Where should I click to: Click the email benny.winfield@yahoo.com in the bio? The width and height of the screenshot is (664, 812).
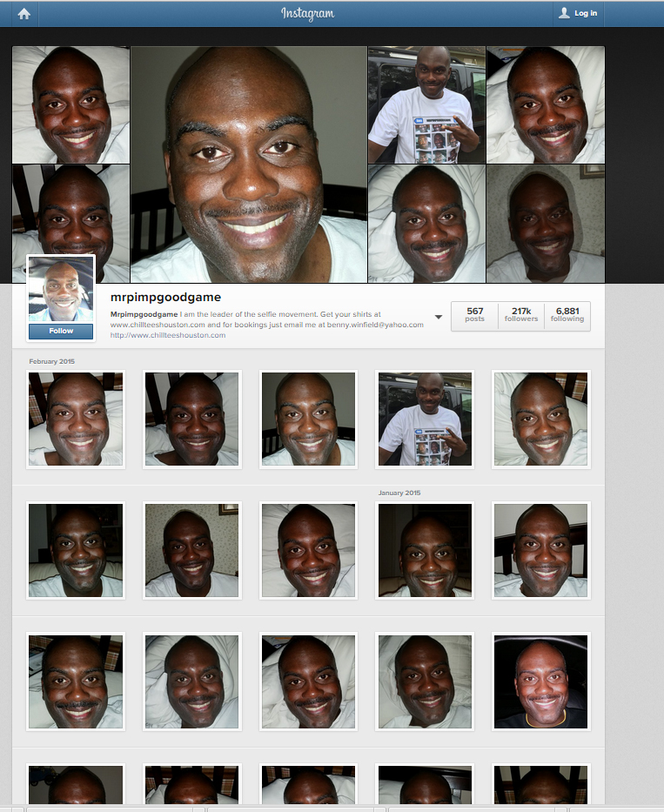coord(375,325)
